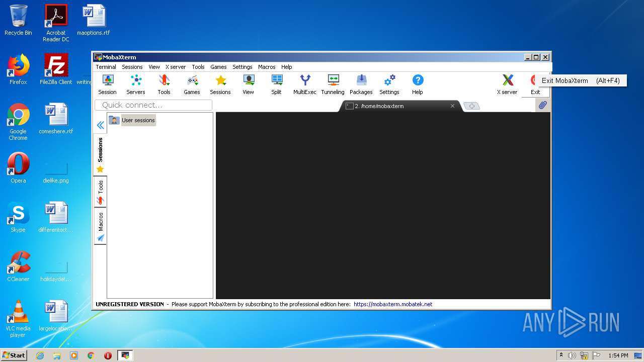
Task: Open the Opera desktop shortcut
Action: 18,168
